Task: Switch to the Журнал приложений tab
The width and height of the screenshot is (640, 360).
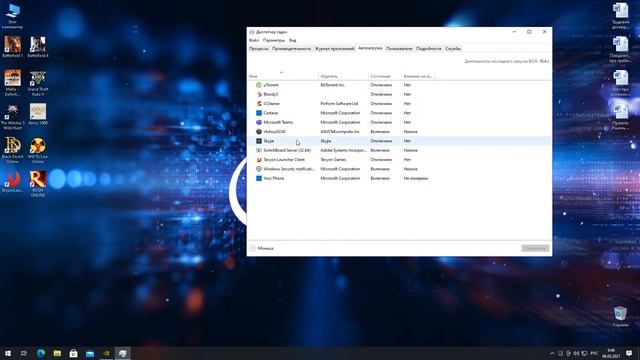Action: (x=335, y=49)
